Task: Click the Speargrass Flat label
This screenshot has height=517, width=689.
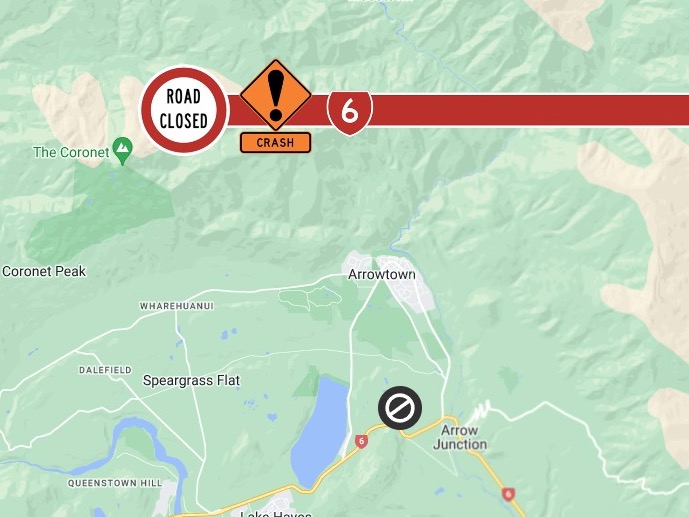Action: [x=192, y=380]
